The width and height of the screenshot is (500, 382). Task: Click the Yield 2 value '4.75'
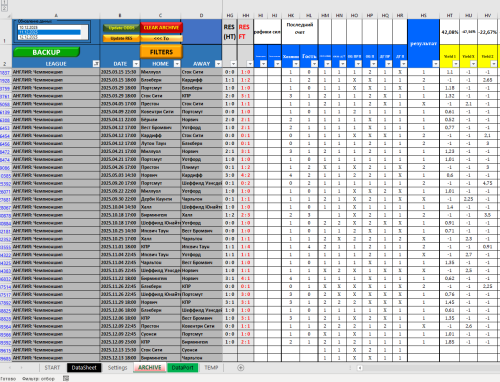(x=487, y=183)
